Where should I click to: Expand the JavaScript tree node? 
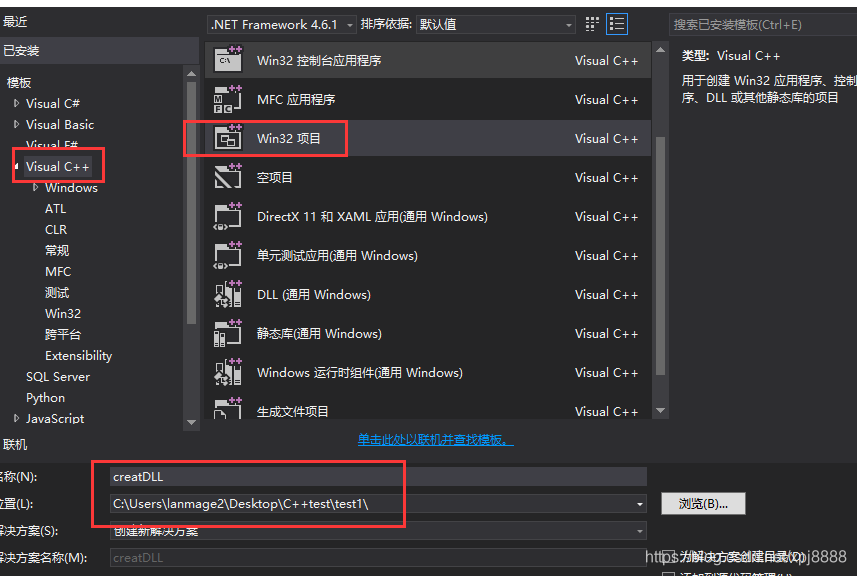tap(16, 418)
